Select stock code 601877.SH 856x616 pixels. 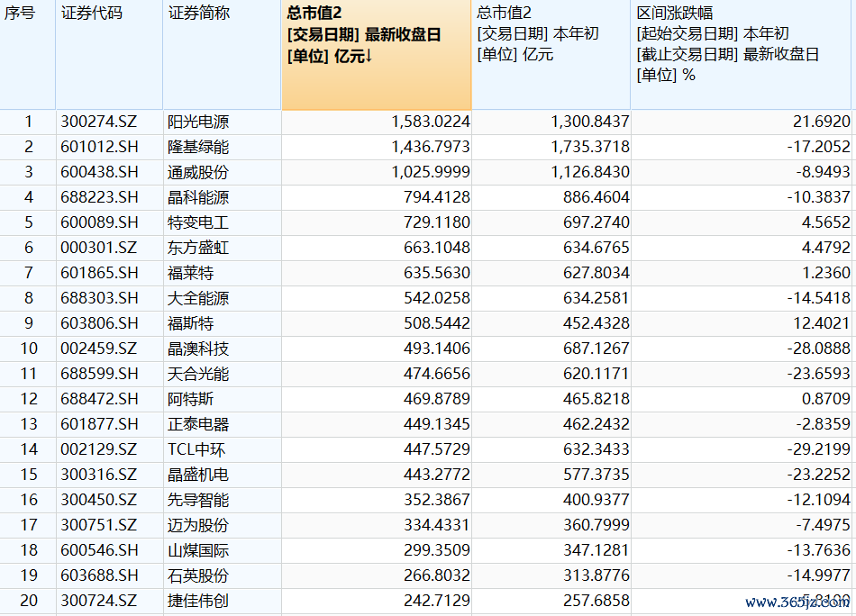point(99,424)
